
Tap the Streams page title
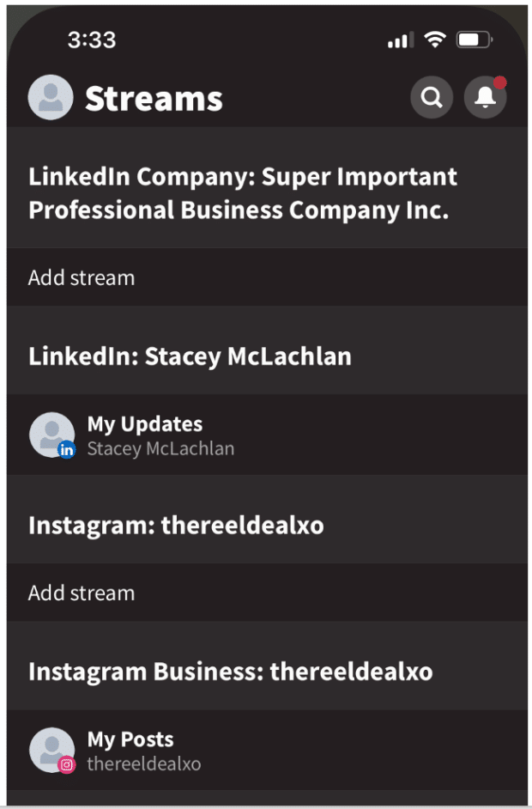point(154,99)
